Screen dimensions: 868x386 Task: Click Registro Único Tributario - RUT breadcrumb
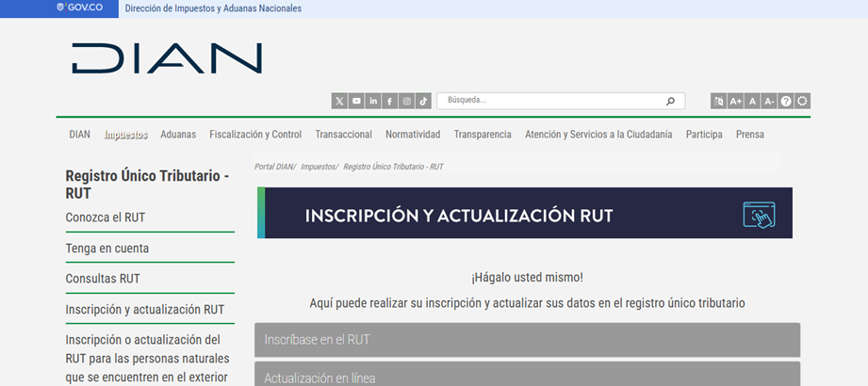[x=394, y=167]
